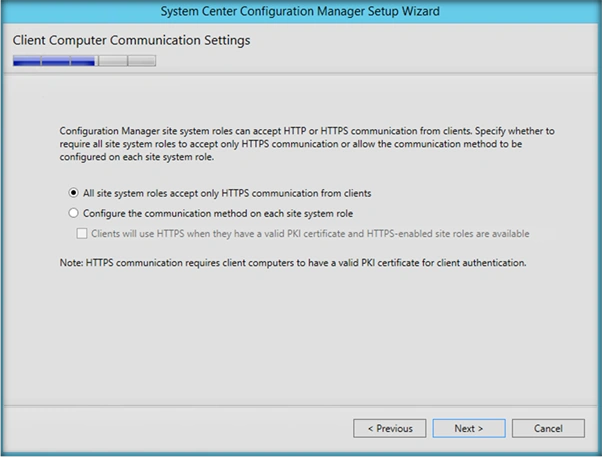602x457 pixels.
Task: Click the 'Note: HTTPS communication requires' text
Action: [293, 263]
